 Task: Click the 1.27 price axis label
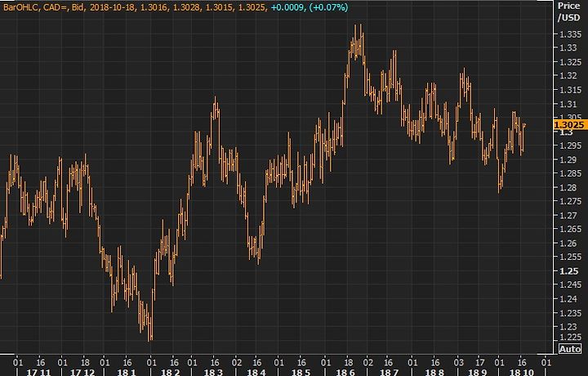click(x=568, y=216)
